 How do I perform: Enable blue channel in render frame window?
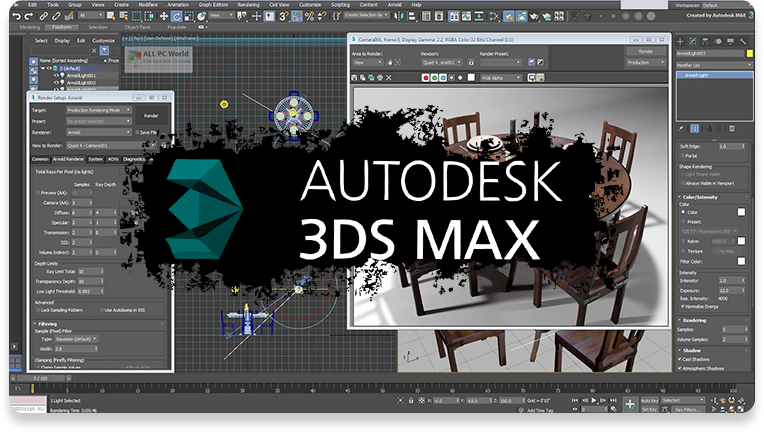point(443,77)
